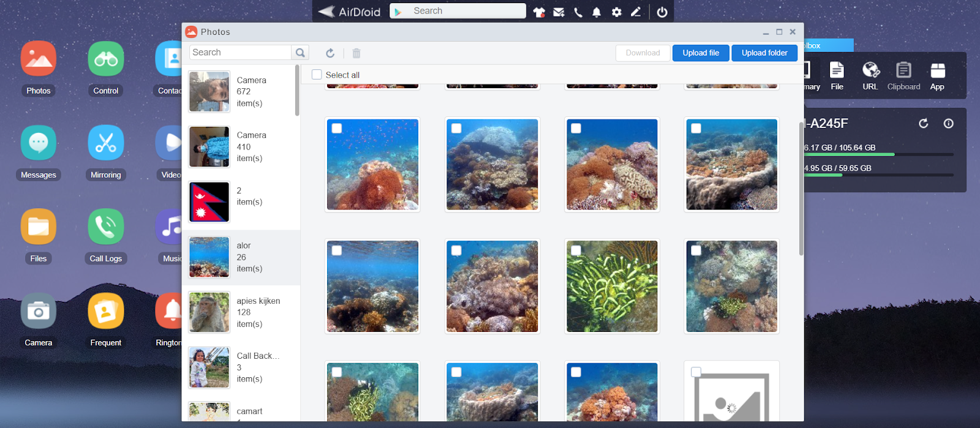This screenshot has height=428, width=980.
Task: Open notifications bell in top bar
Action: pyautogui.click(x=597, y=12)
